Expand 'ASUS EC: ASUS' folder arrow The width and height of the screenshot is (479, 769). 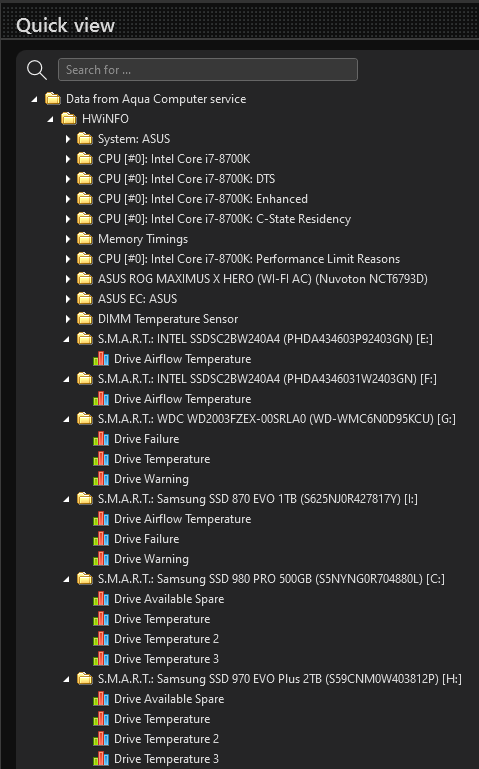coord(68,299)
